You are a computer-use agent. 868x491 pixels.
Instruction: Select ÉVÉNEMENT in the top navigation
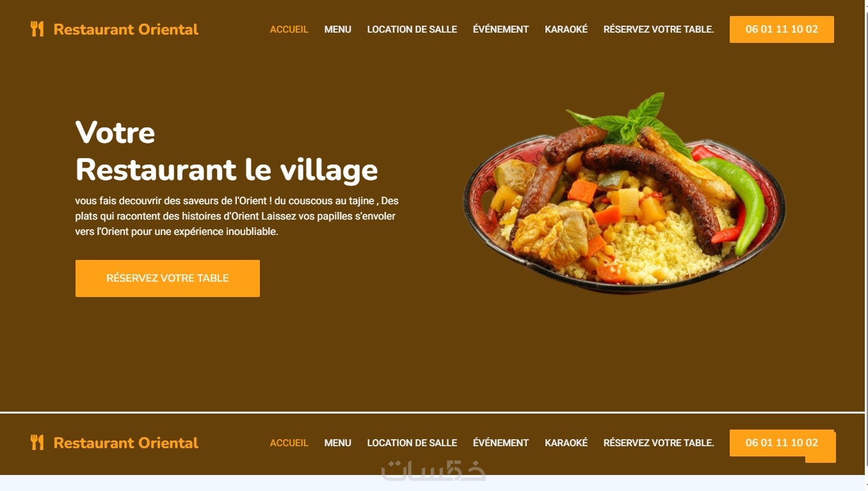point(501,29)
